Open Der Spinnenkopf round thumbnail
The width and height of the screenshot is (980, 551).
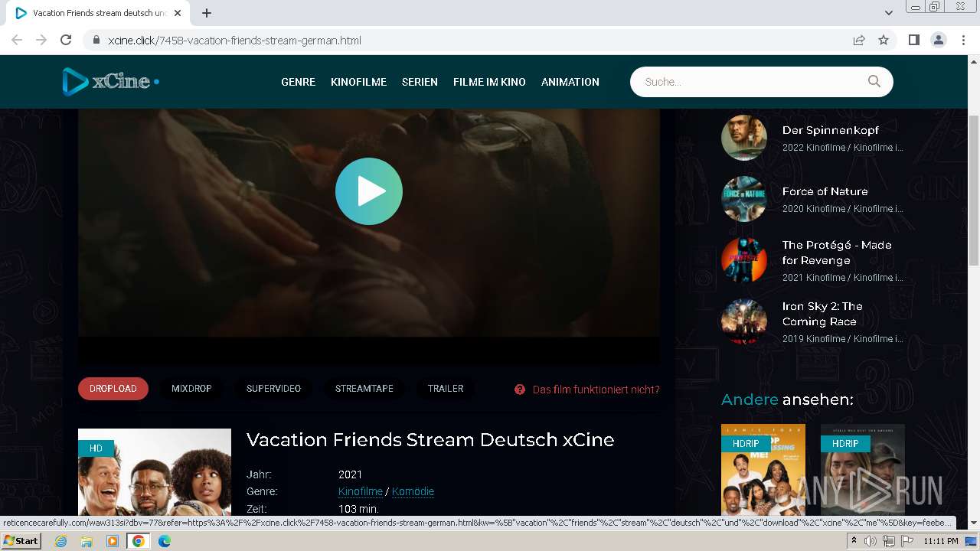[x=744, y=138]
